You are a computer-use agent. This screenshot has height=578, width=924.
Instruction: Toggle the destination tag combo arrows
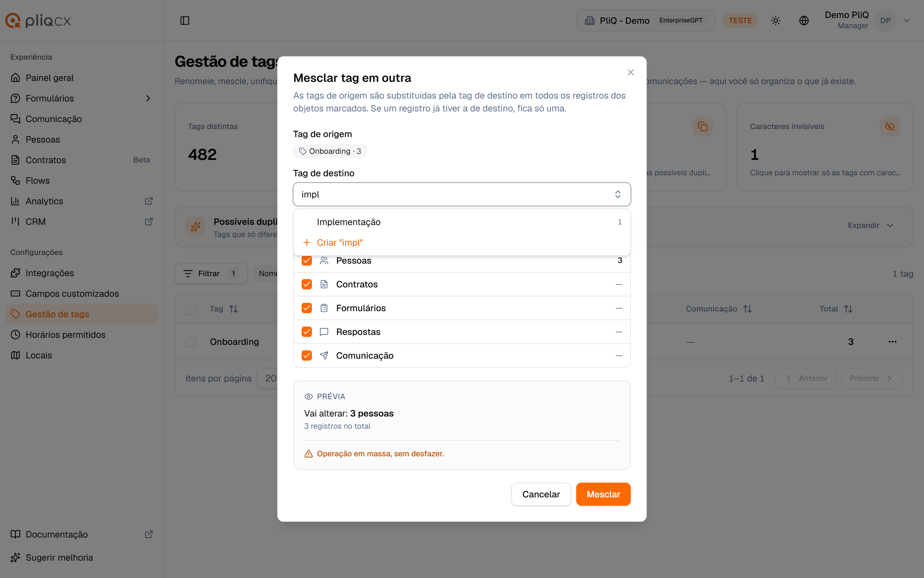click(x=618, y=194)
